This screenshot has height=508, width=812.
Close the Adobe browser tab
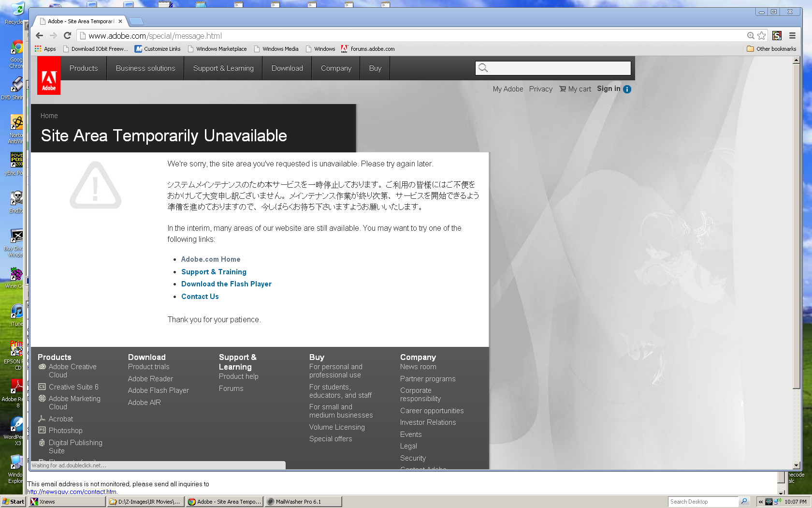click(x=120, y=21)
